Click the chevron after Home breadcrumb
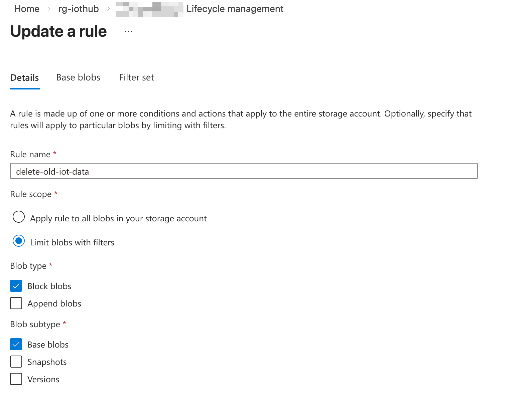The image size is (516, 420). (49, 9)
